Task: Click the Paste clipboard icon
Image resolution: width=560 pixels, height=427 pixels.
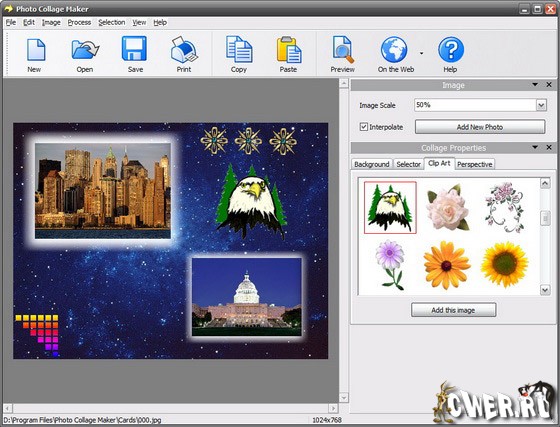Action: pyautogui.click(x=289, y=50)
